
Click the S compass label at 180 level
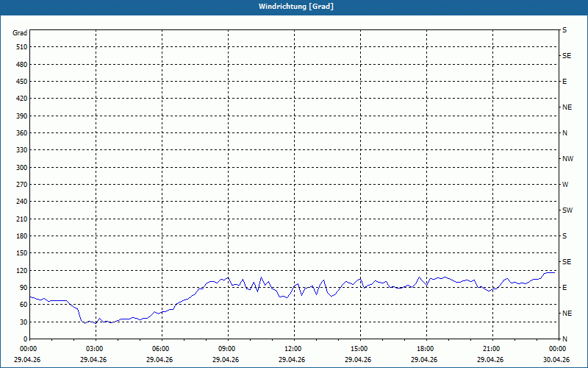[x=564, y=236]
